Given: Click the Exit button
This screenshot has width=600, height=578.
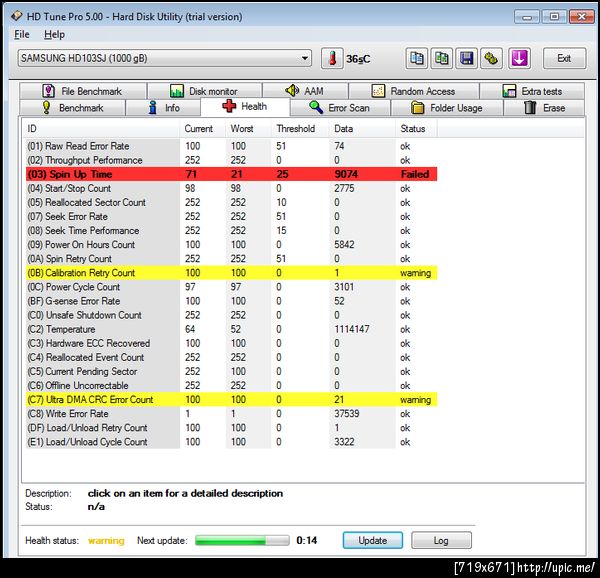Looking at the screenshot, I should point(564,59).
